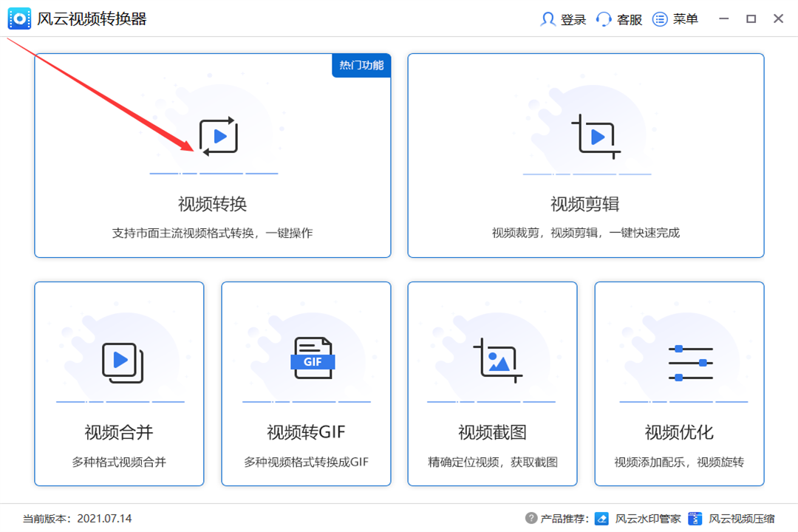Click the text 视频裁剪，视频剪辑，一键快速完成

586,233
